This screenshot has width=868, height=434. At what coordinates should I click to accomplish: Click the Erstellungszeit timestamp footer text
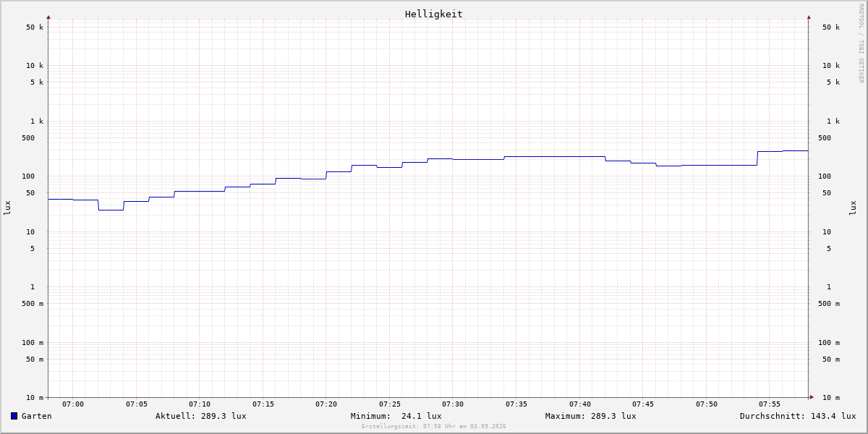434,427
